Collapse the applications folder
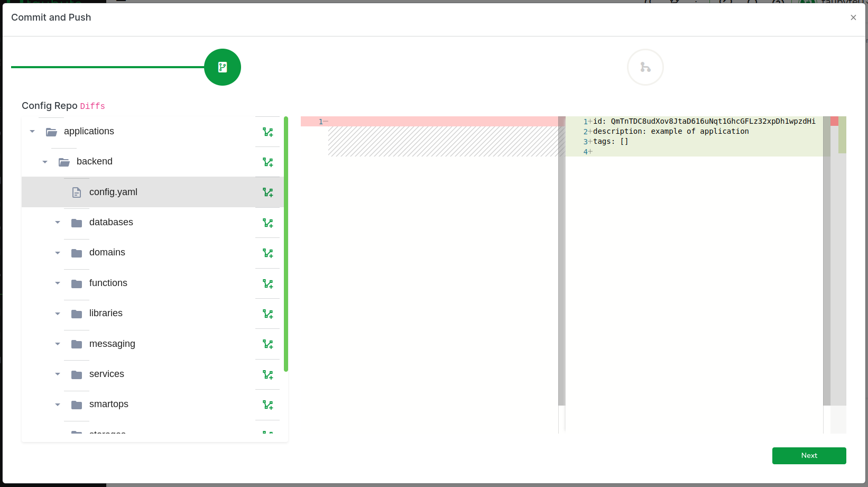The height and width of the screenshot is (487, 868). [x=32, y=132]
